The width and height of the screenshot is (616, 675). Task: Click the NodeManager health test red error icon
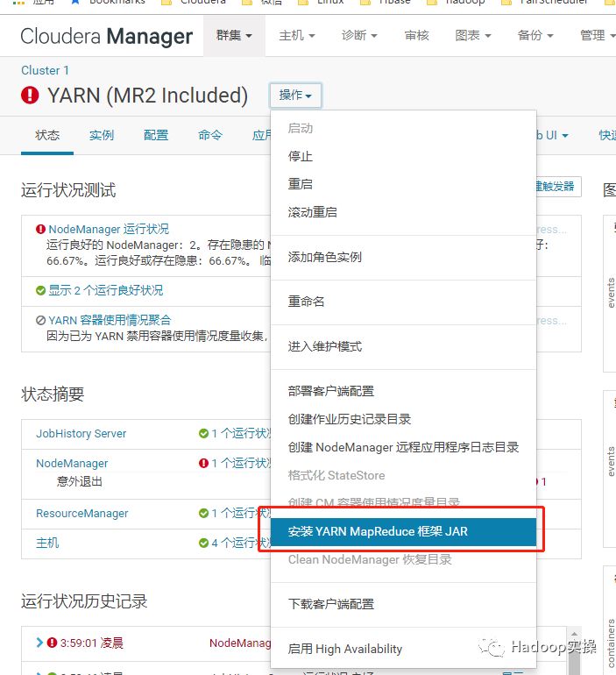pyautogui.click(x=40, y=229)
